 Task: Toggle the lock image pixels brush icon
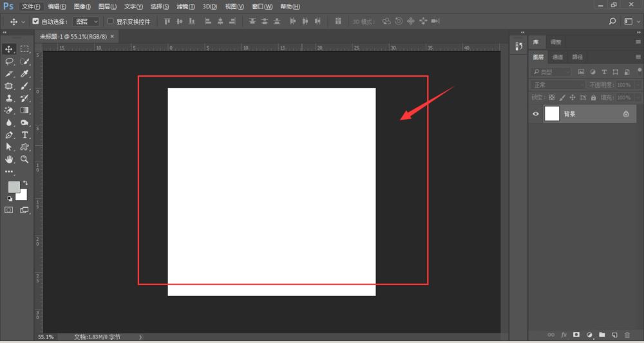click(x=562, y=98)
